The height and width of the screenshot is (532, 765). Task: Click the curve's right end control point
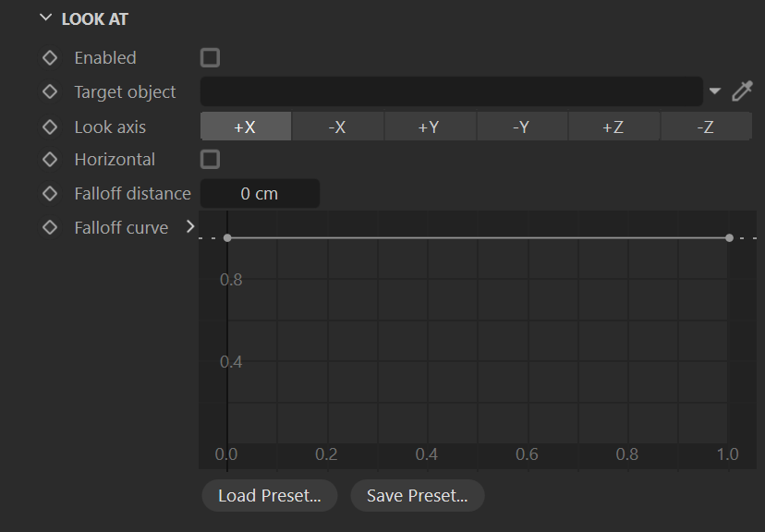[x=729, y=238]
